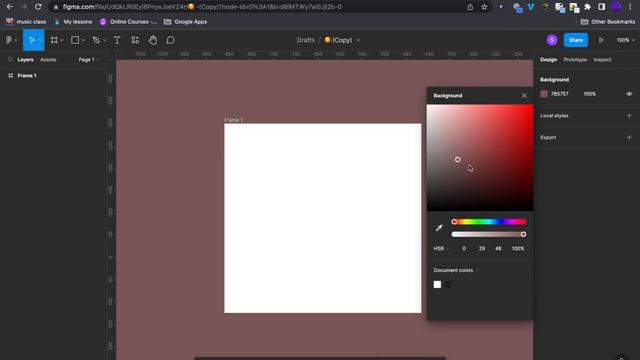
Task: Click the background color swatch 7B5757
Action: tap(544, 94)
